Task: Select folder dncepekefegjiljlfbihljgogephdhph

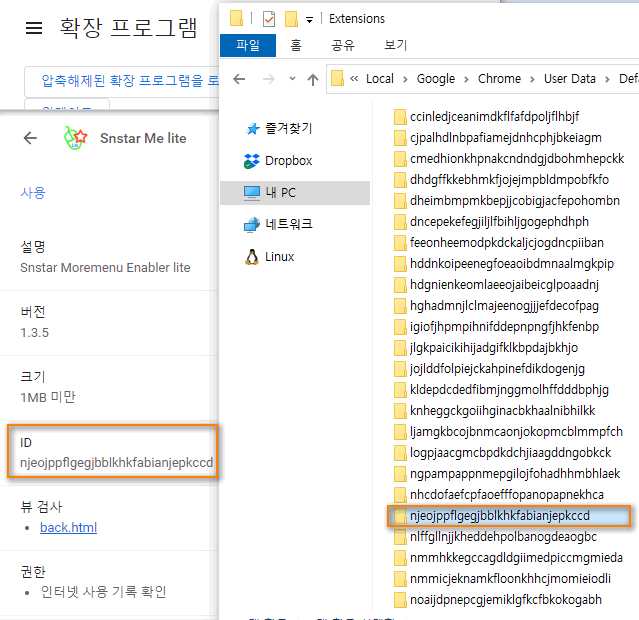Action: [491, 222]
